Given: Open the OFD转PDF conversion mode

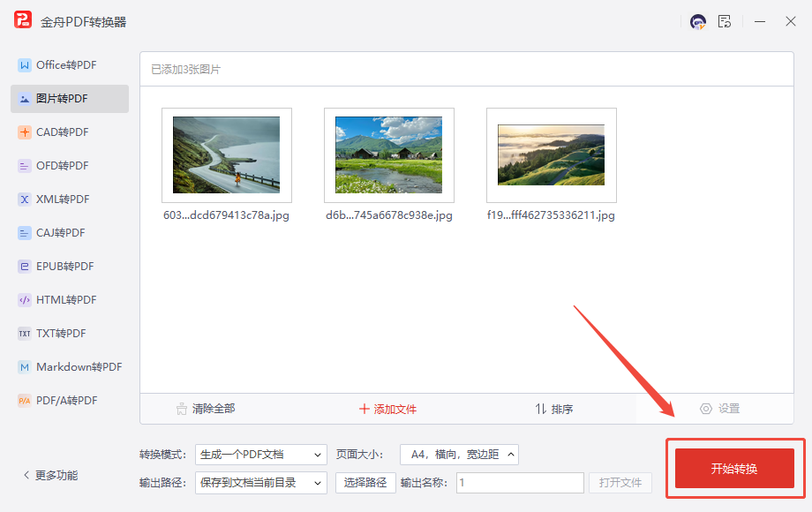Looking at the screenshot, I should pyautogui.click(x=70, y=166).
